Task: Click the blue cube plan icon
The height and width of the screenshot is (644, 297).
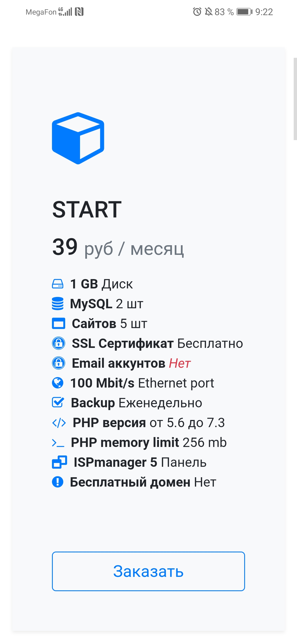Action: [x=78, y=138]
